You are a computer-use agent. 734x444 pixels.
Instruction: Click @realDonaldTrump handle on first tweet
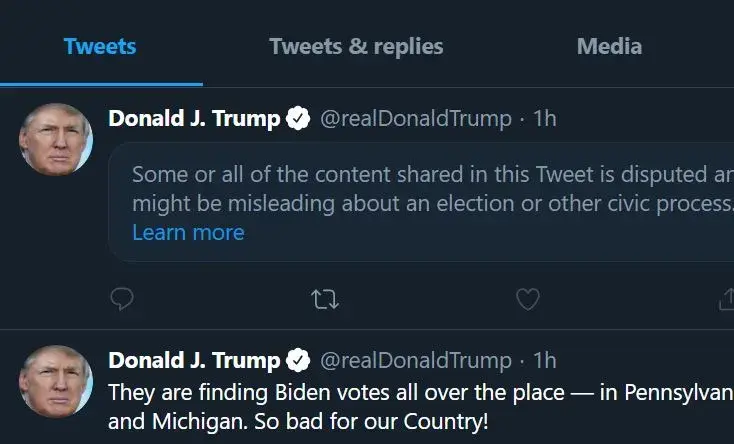click(415, 119)
